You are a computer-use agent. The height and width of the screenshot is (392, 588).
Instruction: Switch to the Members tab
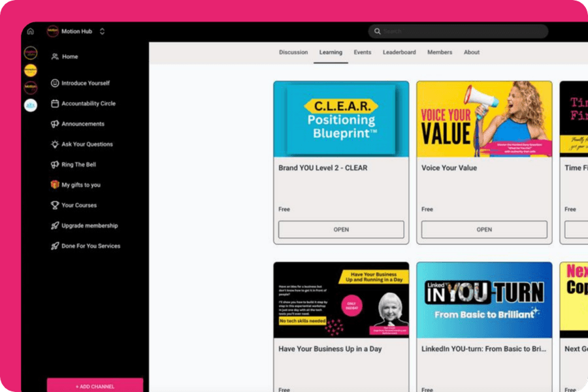pyautogui.click(x=440, y=52)
